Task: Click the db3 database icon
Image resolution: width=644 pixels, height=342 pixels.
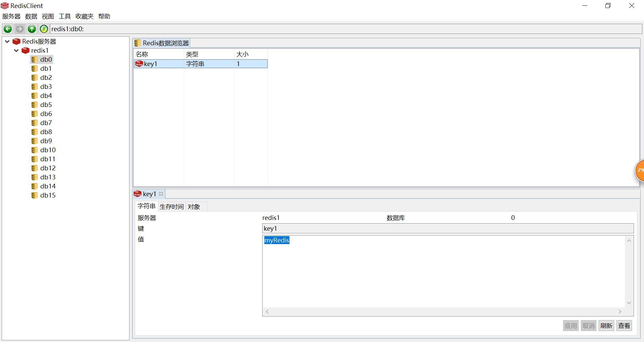Action: pos(35,87)
